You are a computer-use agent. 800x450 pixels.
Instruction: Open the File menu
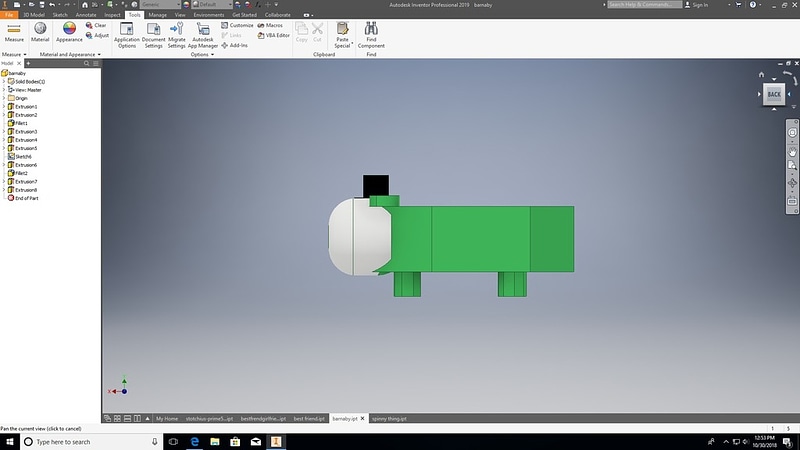tap(9, 15)
